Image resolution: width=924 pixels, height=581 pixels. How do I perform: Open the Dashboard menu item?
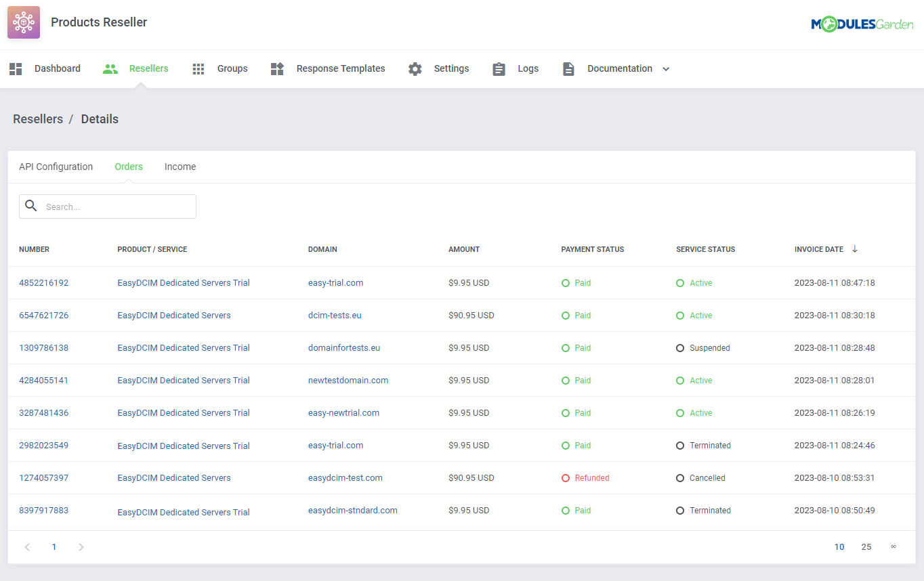pyautogui.click(x=58, y=68)
